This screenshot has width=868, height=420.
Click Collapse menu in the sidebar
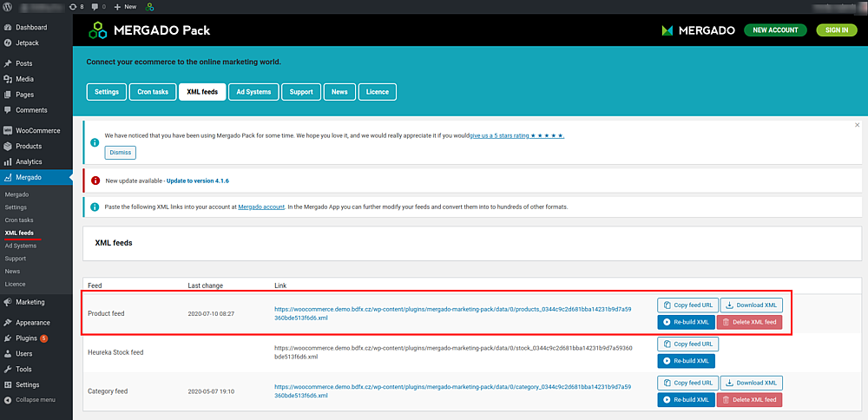point(36,399)
